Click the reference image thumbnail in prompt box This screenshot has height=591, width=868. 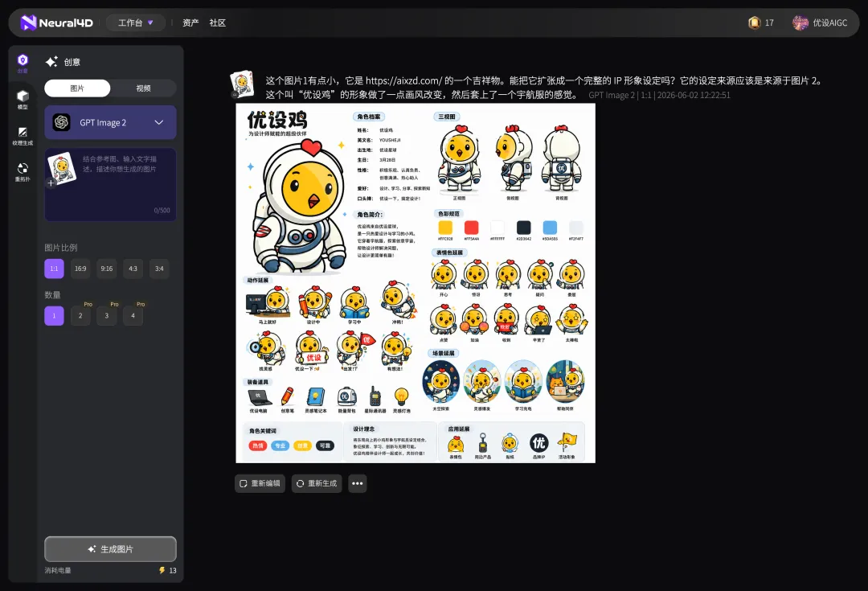point(61,167)
